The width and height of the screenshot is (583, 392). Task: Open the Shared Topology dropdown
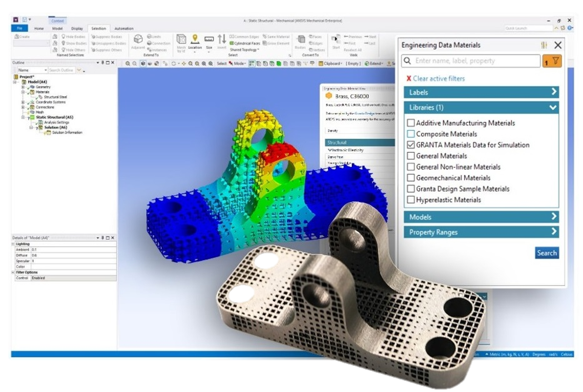[245, 50]
